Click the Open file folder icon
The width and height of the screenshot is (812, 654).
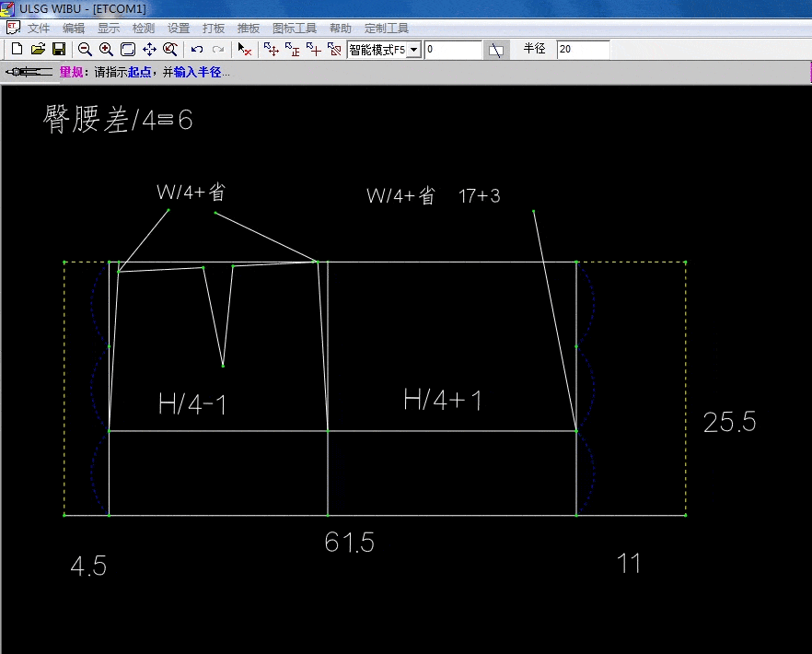[38, 50]
